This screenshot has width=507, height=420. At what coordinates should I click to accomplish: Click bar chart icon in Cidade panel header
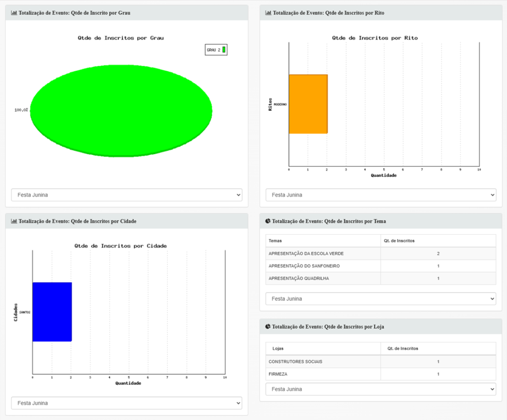pos(14,221)
